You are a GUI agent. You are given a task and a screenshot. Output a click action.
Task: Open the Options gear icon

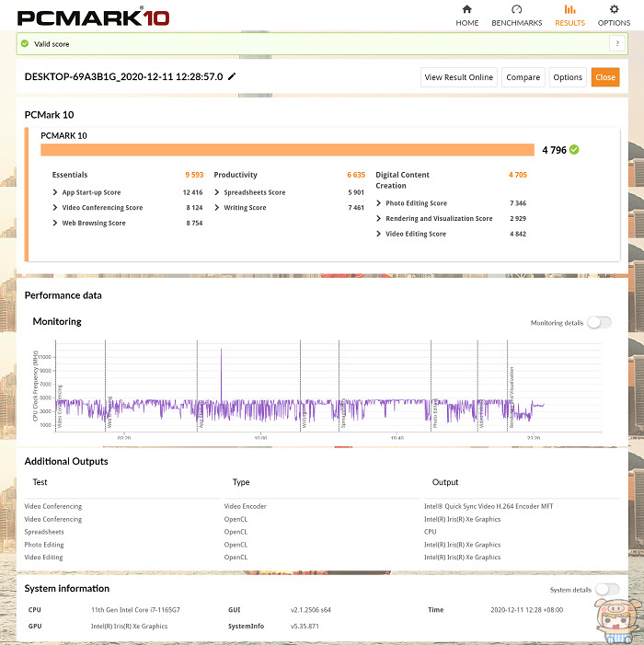coord(614,9)
